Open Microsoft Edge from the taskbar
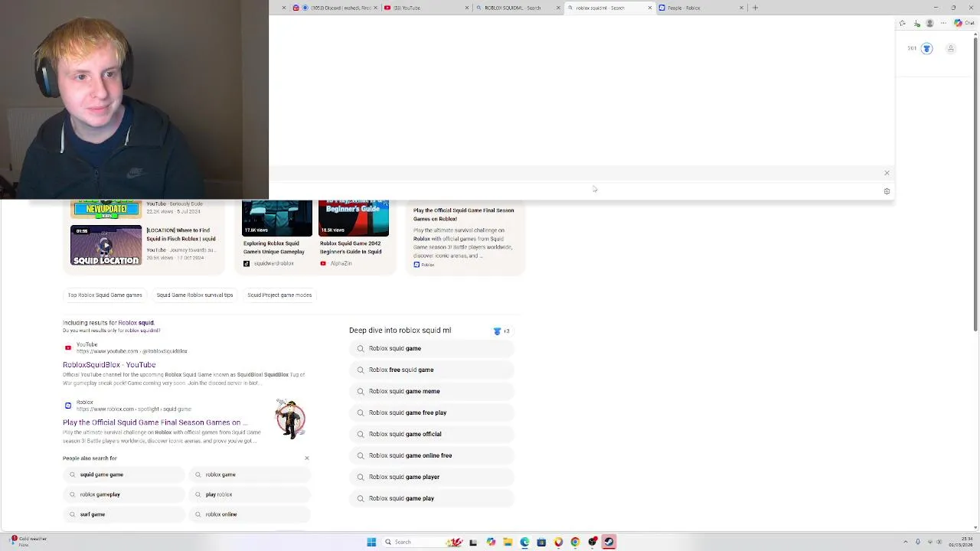The width and height of the screenshot is (980, 551). click(x=524, y=542)
